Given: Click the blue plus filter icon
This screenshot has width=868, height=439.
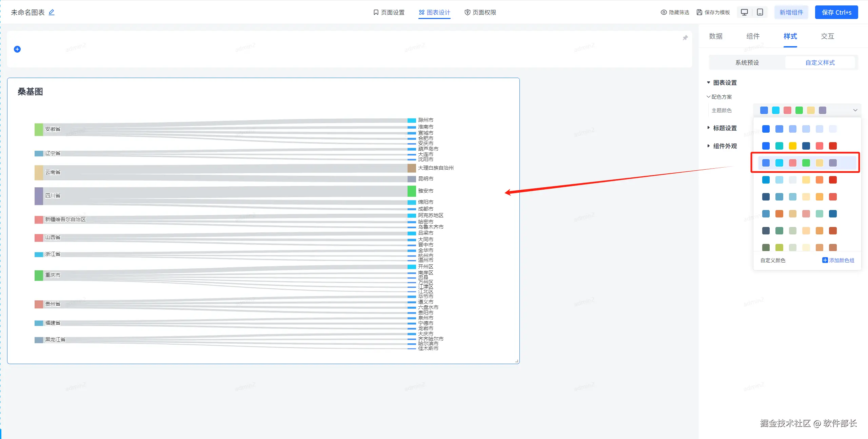Looking at the screenshot, I should click(17, 49).
